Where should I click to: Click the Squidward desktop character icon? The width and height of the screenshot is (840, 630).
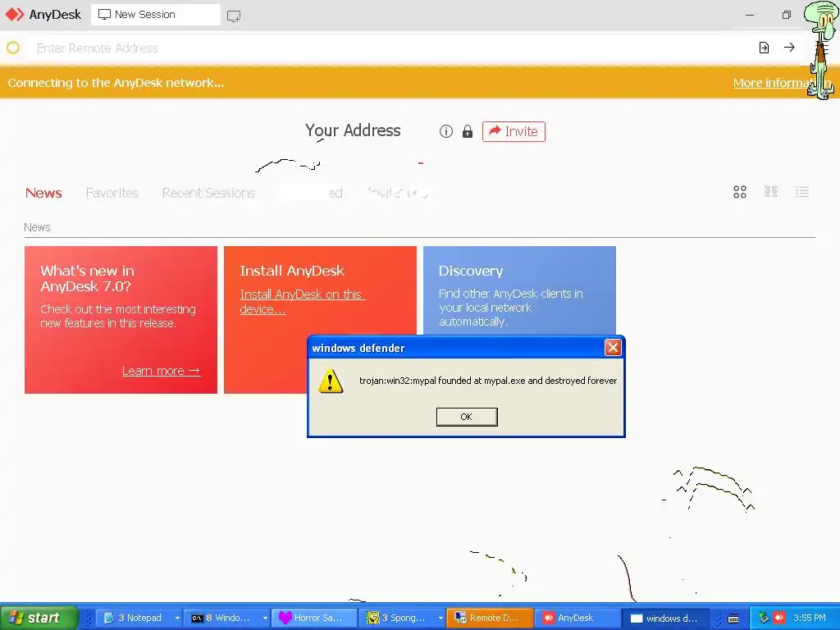click(x=821, y=49)
